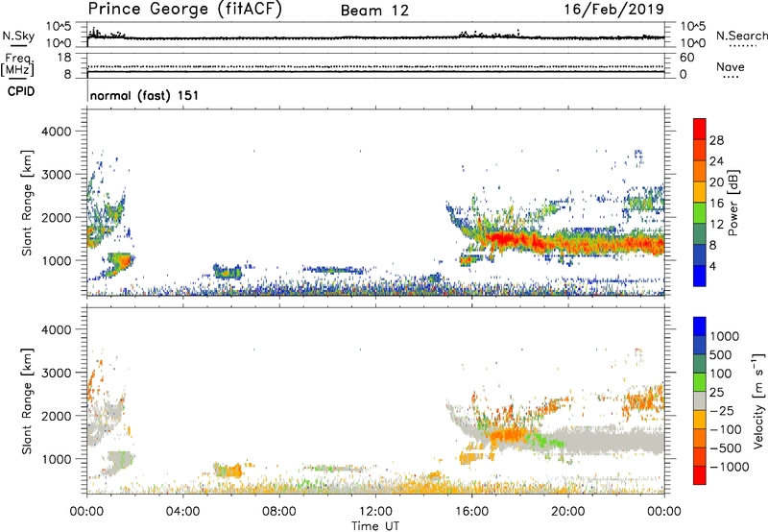Click the "25" tick on the velocity colorbar
The image size is (768, 532).
(716, 393)
